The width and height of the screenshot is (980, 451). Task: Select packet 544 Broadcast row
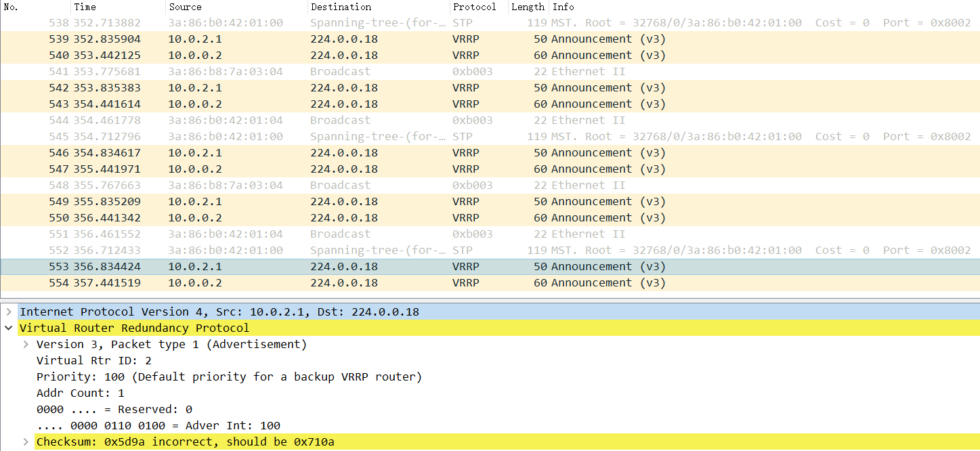(x=490, y=120)
